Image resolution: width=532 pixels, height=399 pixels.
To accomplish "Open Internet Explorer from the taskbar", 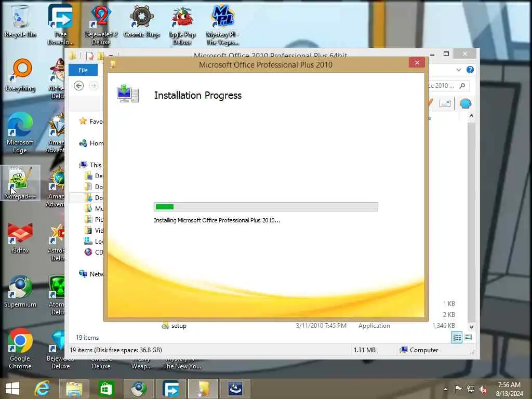I will point(43,389).
